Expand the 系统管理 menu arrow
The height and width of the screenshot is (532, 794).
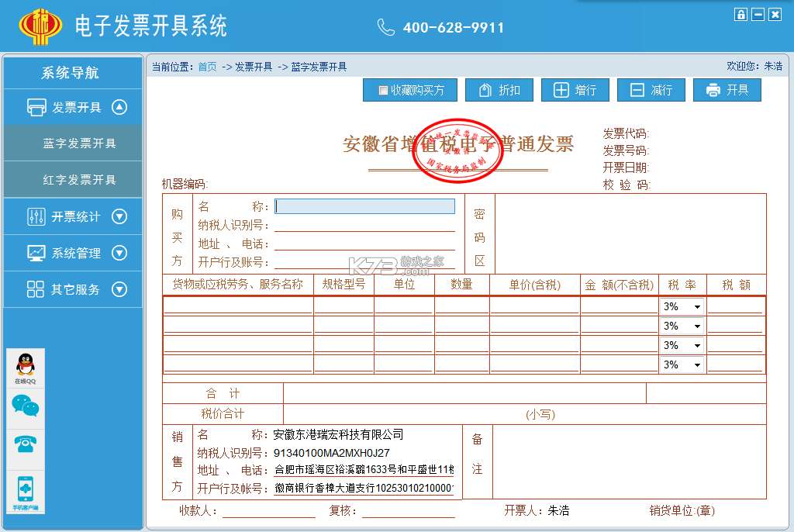[x=119, y=253]
